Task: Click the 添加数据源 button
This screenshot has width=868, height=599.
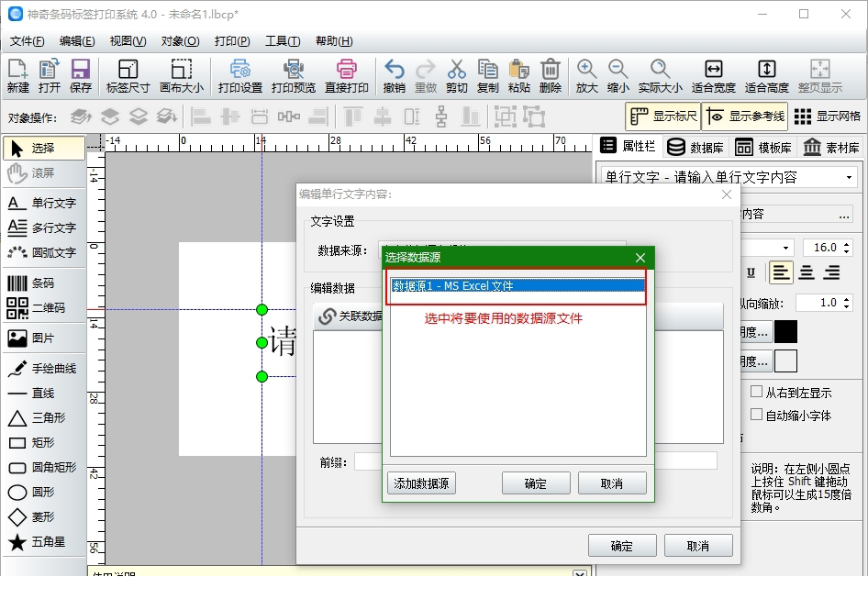Action: pos(421,483)
